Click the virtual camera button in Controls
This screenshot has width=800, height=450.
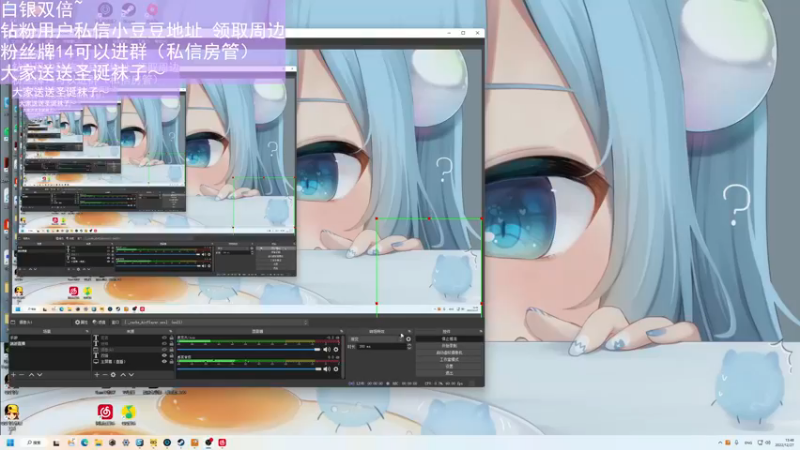pyautogui.click(x=449, y=353)
